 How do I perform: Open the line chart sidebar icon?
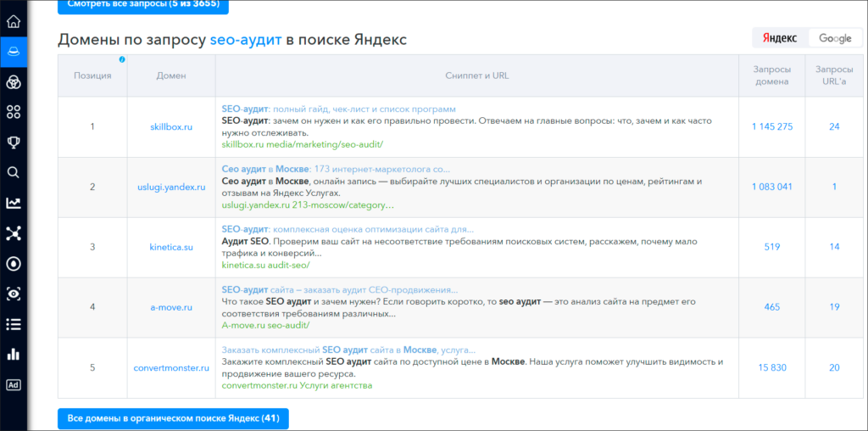[x=14, y=203]
